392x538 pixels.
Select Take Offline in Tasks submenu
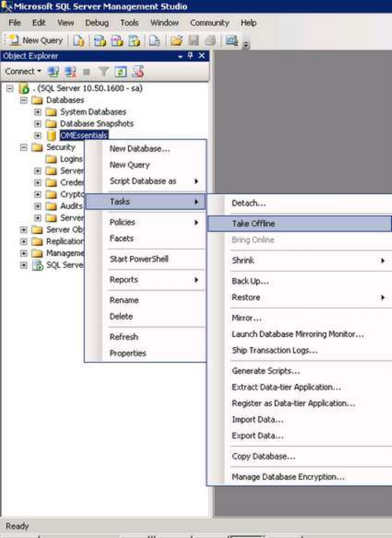tap(299, 224)
